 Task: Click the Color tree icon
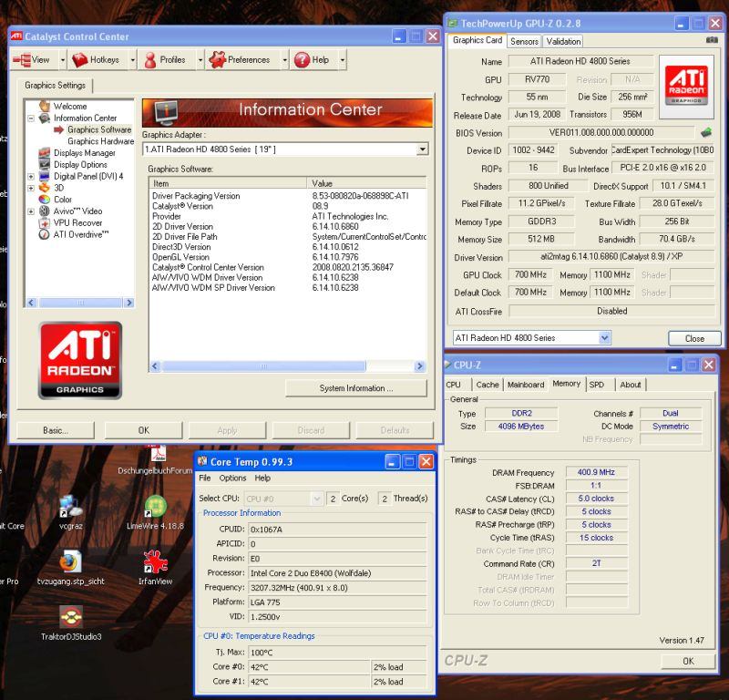click(x=44, y=199)
